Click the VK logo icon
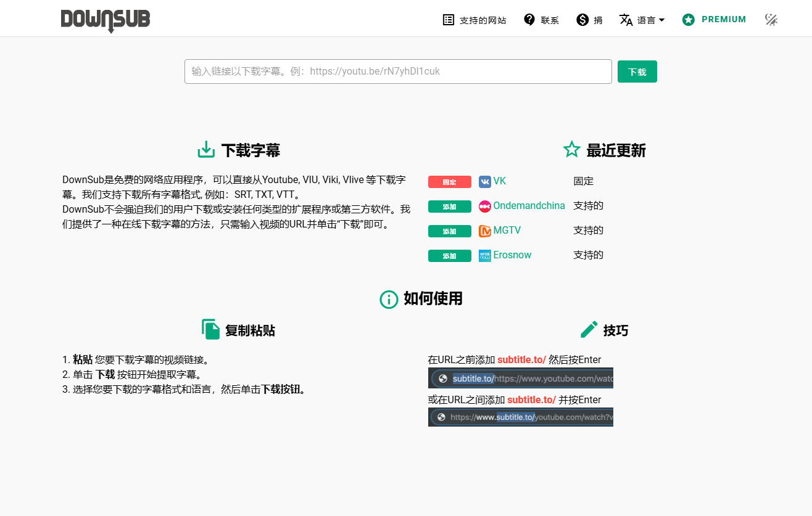The width and height of the screenshot is (812, 516). click(x=485, y=181)
